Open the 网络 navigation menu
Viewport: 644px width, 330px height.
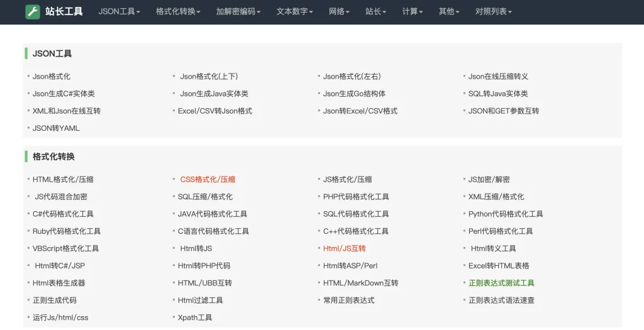click(x=339, y=11)
